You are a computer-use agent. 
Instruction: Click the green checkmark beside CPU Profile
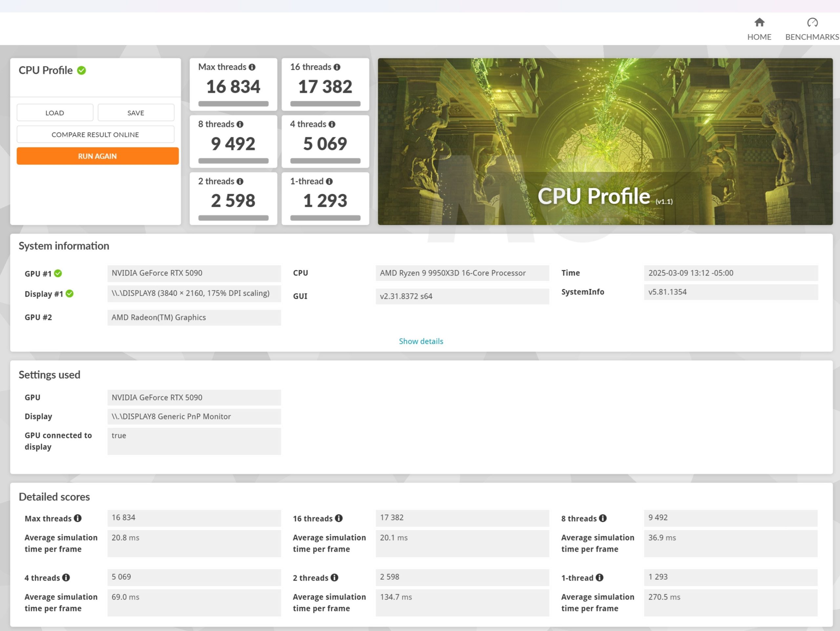[82, 70]
